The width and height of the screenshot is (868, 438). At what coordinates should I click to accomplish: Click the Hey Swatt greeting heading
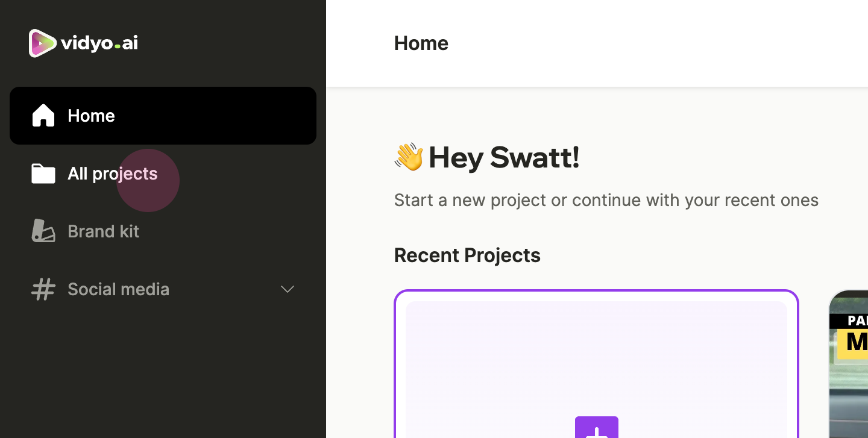504,157
